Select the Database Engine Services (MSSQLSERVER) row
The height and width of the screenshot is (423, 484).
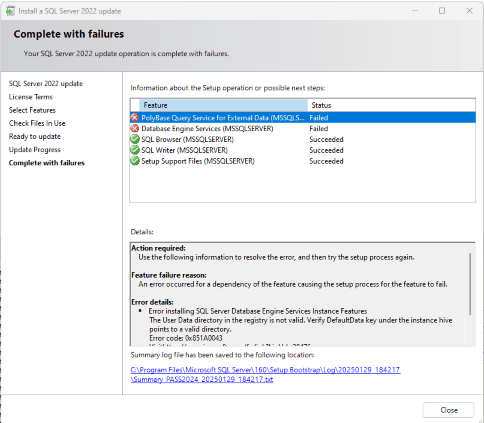303,129
